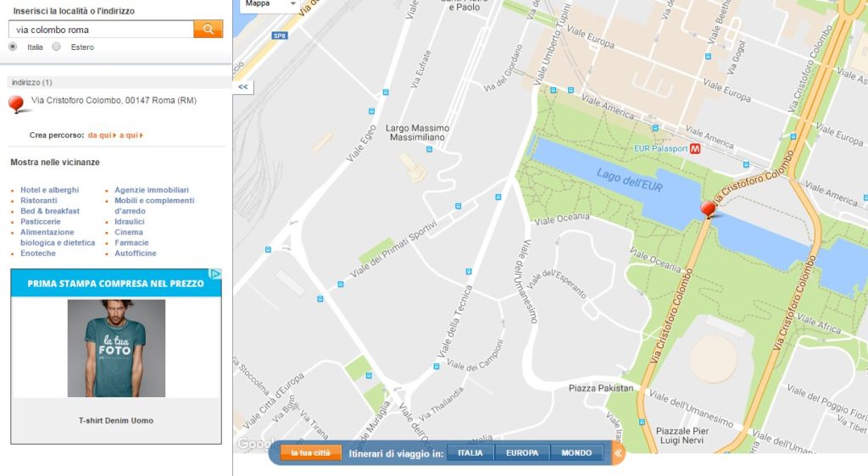Open the ITALIA travel itineraries tab

point(470,453)
